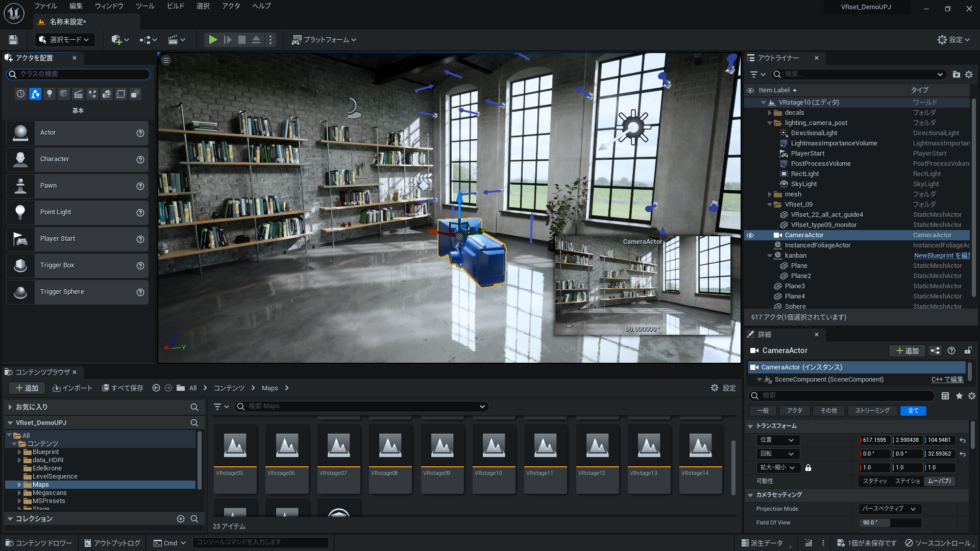Click the viewport hamburger options icon
The image size is (980, 551).
[x=166, y=60]
